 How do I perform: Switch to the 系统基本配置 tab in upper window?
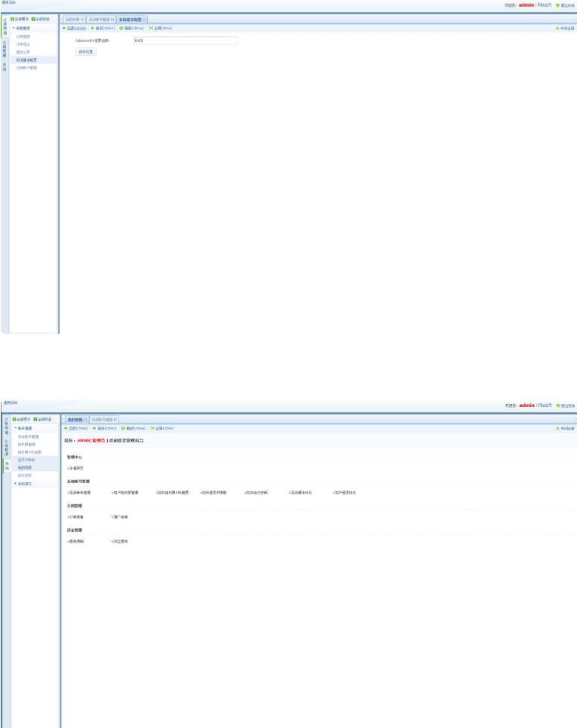[x=130, y=19]
